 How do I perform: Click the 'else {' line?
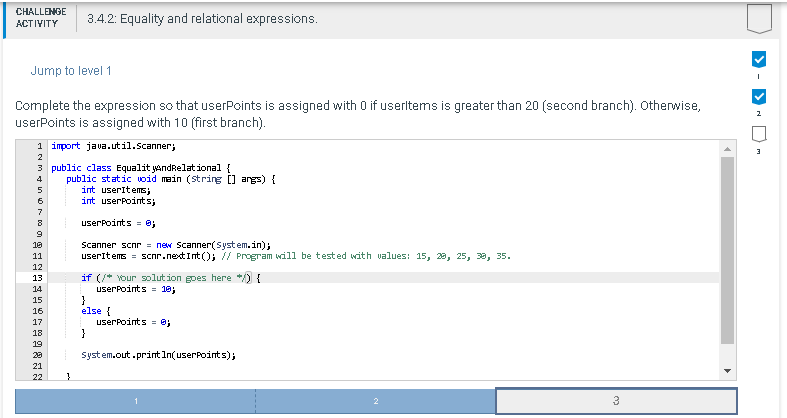coord(96,311)
